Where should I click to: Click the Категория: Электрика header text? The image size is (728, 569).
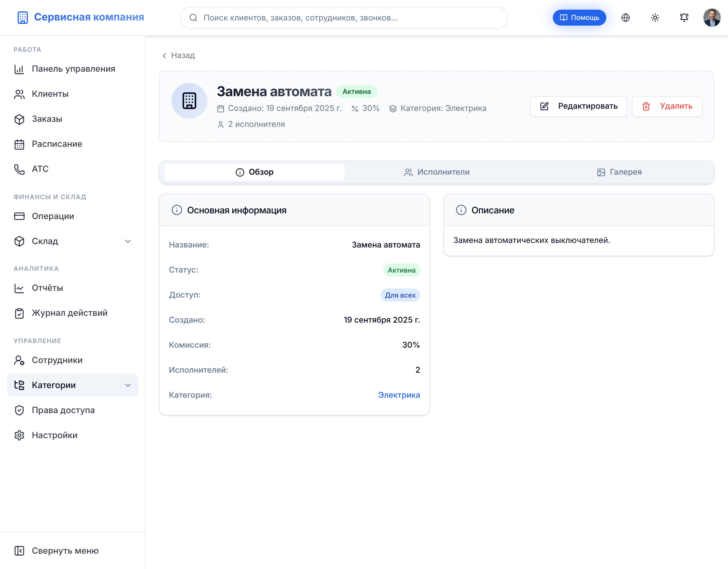tap(443, 108)
